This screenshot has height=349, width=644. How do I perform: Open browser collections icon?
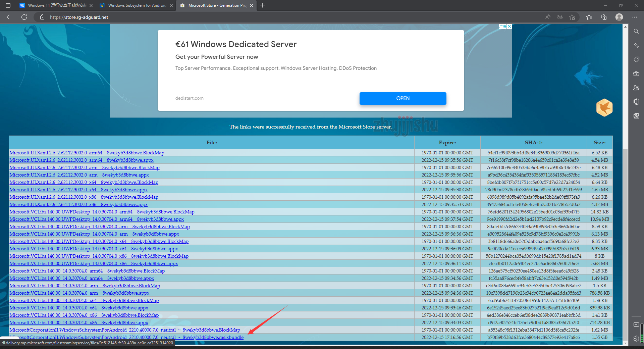click(604, 17)
